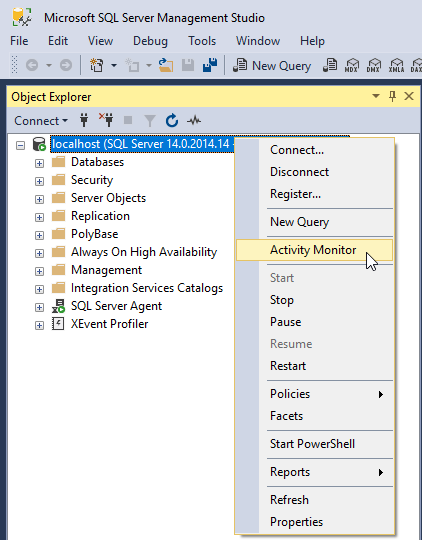This screenshot has width=422, height=540.
Task: Click the MDX query icon
Action: pos(351,65)
